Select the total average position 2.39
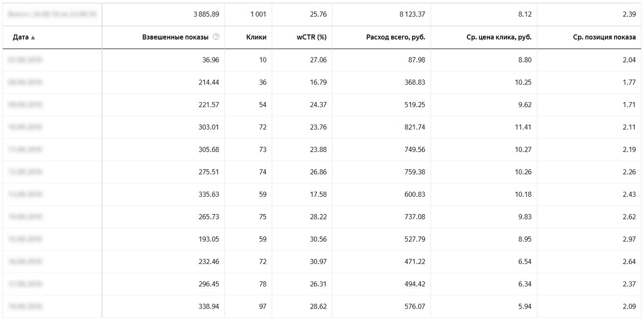Screen dimensions: 644x320 [x=629, y=14]
